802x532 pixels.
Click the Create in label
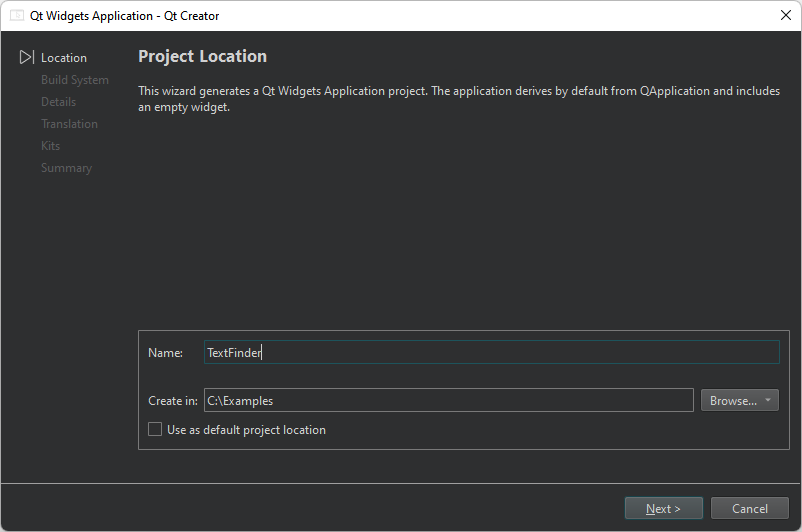tap(172, 401)
